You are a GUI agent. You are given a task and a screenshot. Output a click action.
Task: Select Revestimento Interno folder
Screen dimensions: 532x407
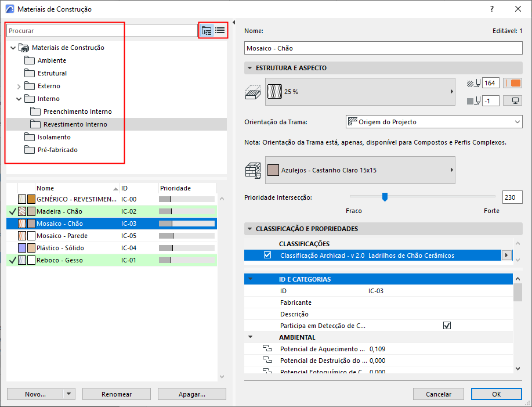(x=75, y=125)
